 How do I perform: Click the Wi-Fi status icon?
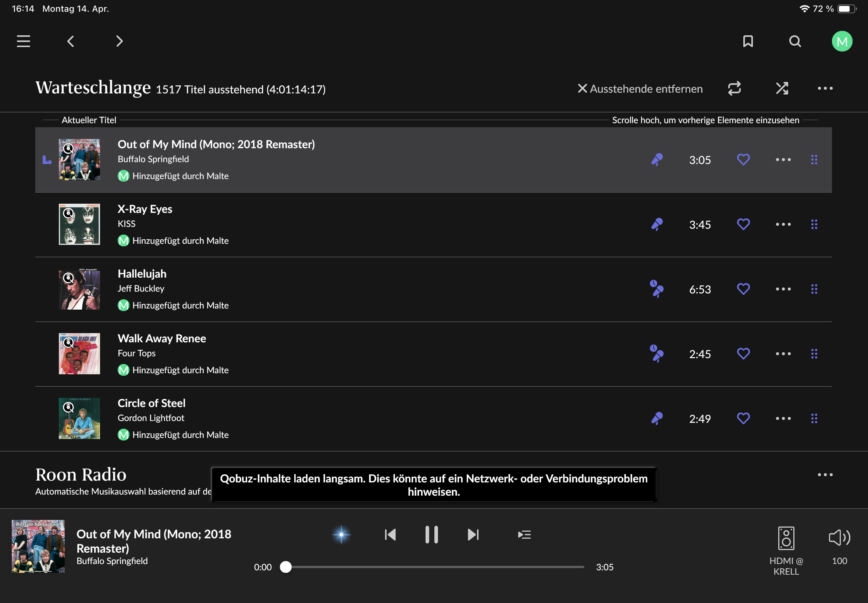[x=804, y=9]
